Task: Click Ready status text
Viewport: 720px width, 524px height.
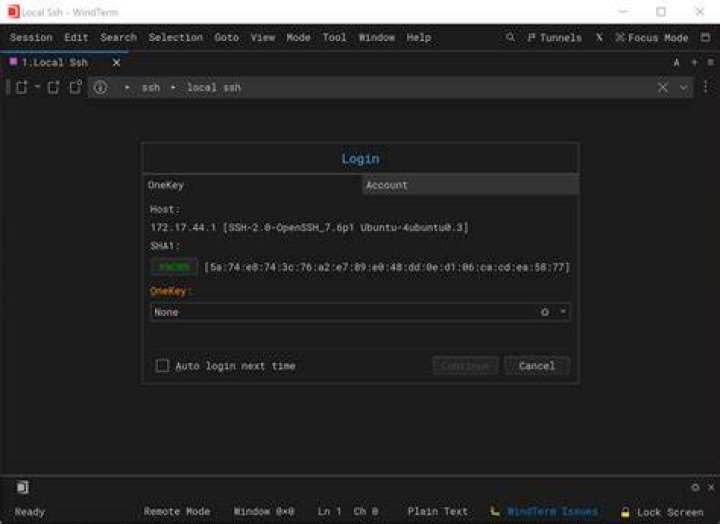Action: click(x=30, y=512)
